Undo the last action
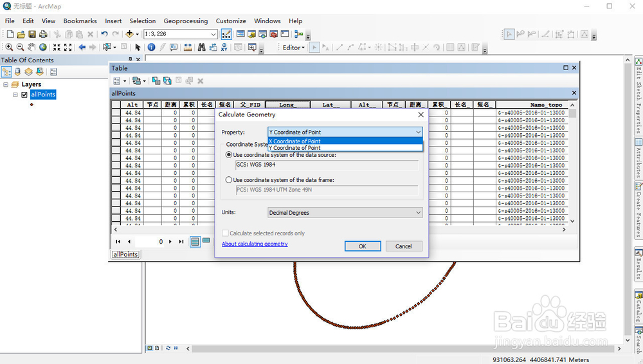 pos(105,35)
